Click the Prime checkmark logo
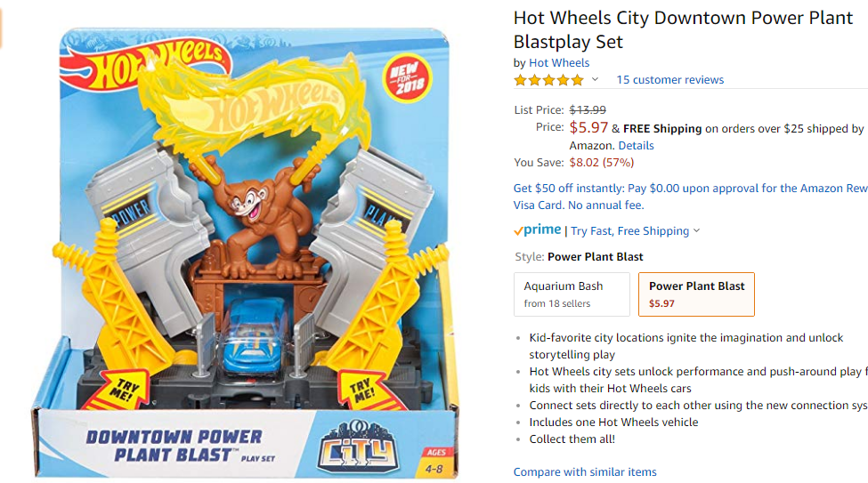This screenshot has width=868, height=483. pyautogui.click(x=537, y=230)
